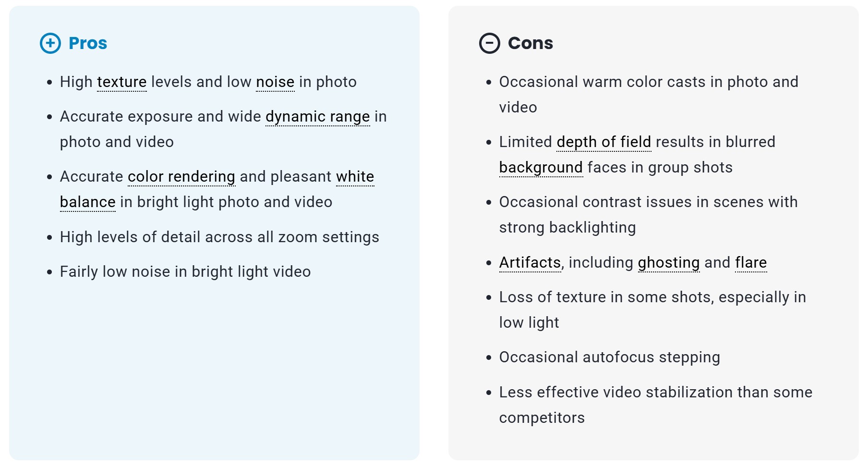868x468 pixels.
Task: Select the 'High levels of detail' bullet item
Action: [219, 237]
